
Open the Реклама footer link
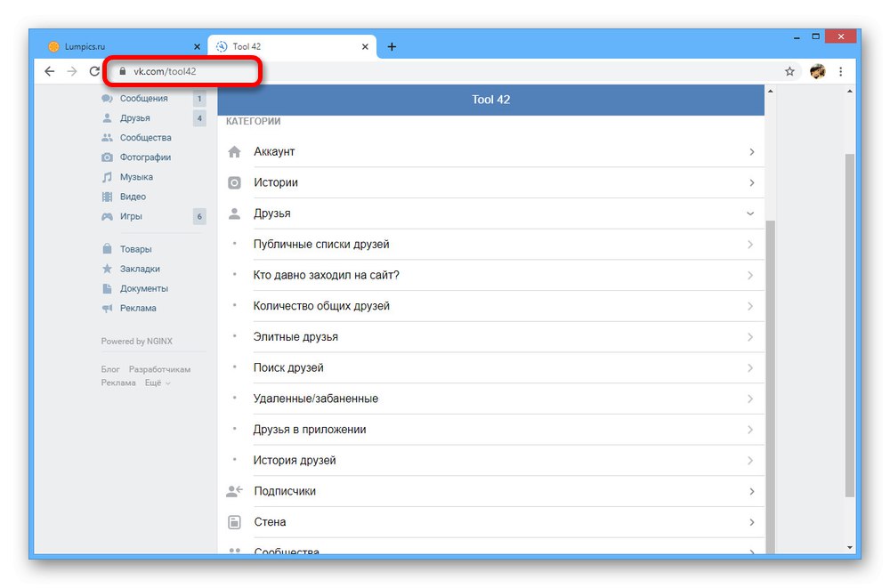click(x=118, y=383)
